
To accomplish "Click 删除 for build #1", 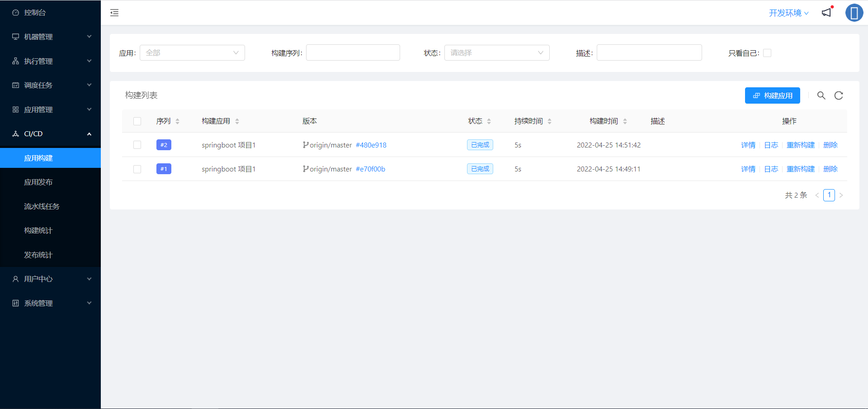I will tap(830, 169).
